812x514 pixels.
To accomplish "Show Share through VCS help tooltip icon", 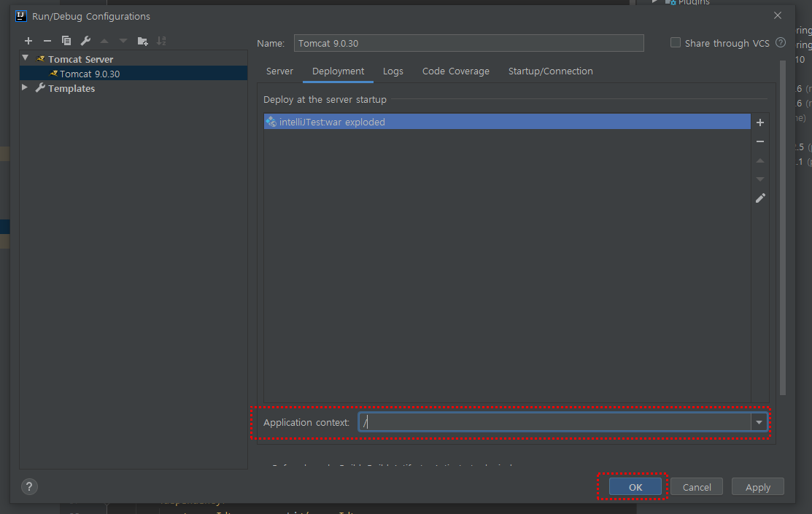I will click(x=781, y=43).
